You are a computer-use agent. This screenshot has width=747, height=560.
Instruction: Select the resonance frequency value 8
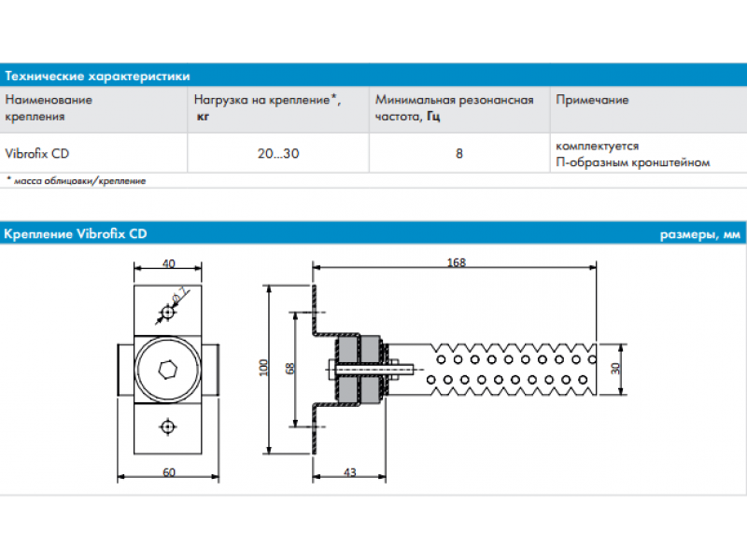coord(459,154)
